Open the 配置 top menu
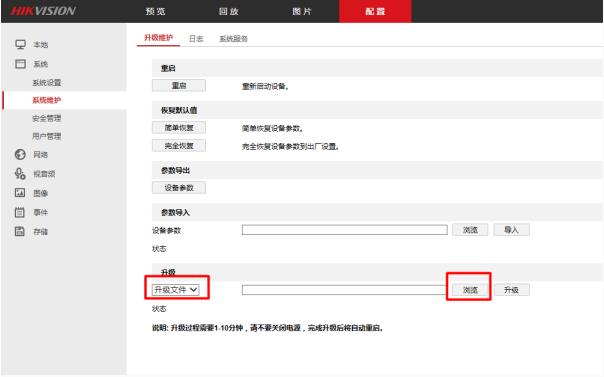This screenshot has height=377, width=604. click(x=375, y=11)
